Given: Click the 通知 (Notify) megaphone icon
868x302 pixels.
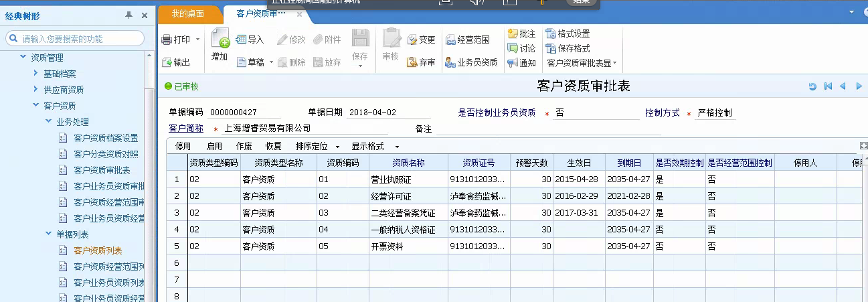Looking at the screenshot, I should pos(513,63).
